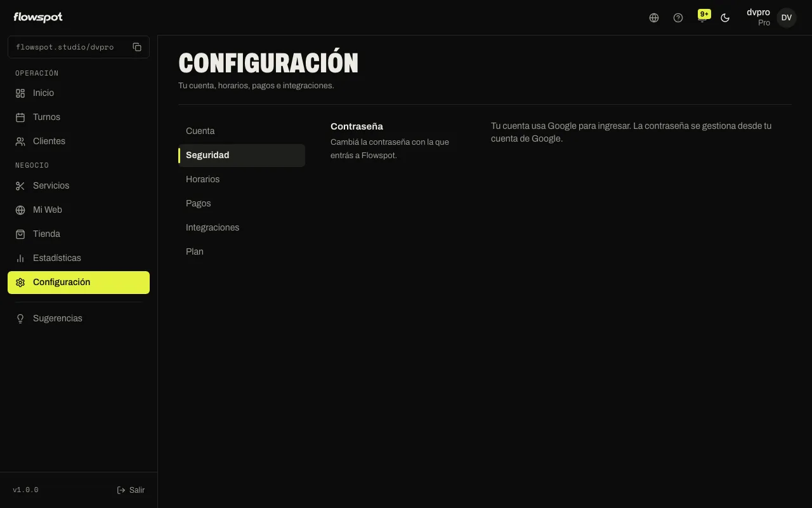Click the 'Tu cuenta, horarios, pagos' subtitle
Viewport: 812px width, 508px height.
pyautogui.click(x=256, y=86)
